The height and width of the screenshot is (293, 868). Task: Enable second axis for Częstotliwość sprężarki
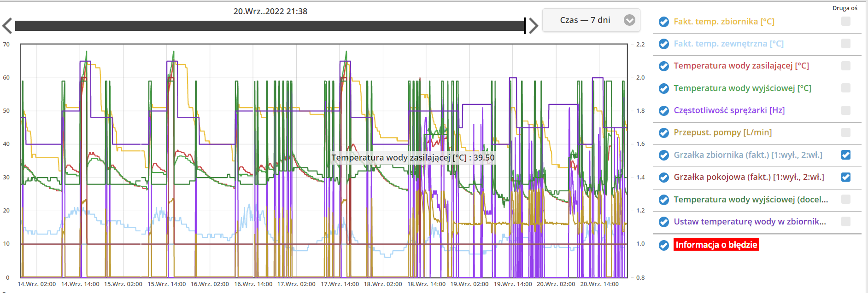click(846, 110)
